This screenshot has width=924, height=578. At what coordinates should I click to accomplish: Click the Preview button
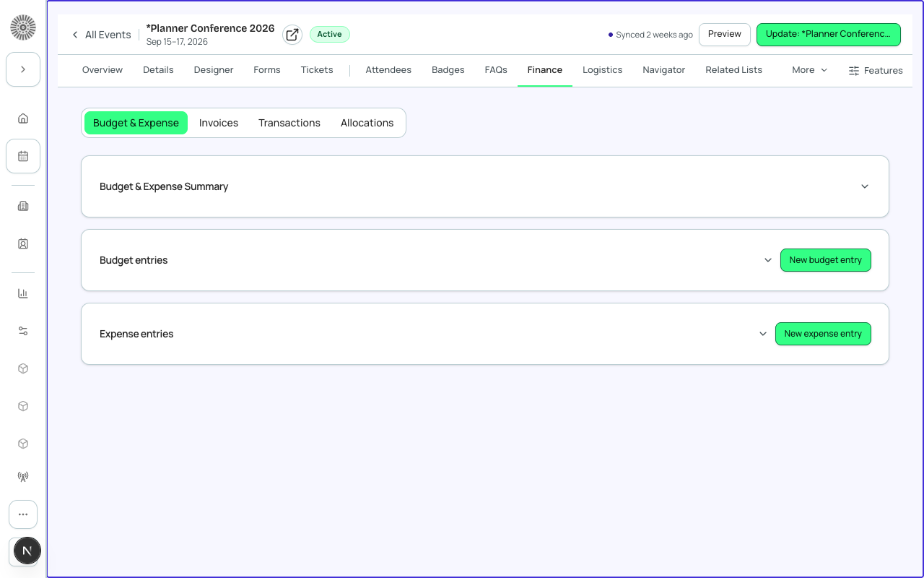coord(725,34)
